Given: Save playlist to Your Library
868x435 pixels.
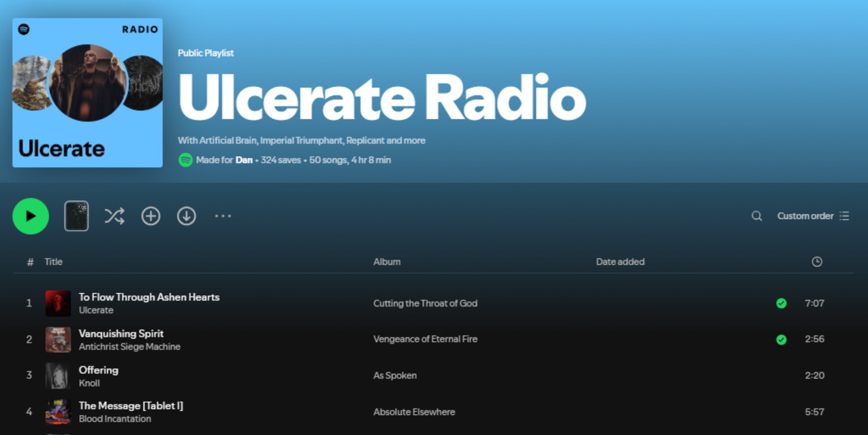Looking at the screenshot, I should pyautogui.click(x=151, y=216).
